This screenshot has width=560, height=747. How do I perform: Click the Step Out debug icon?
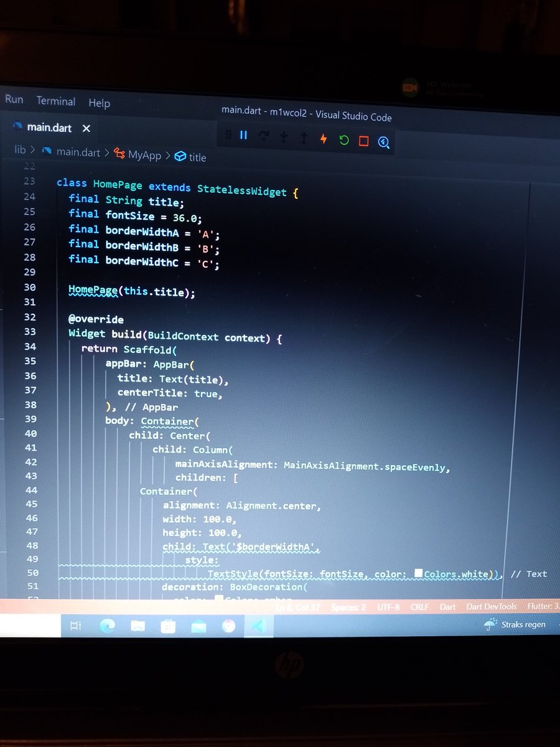coord(304,138)
